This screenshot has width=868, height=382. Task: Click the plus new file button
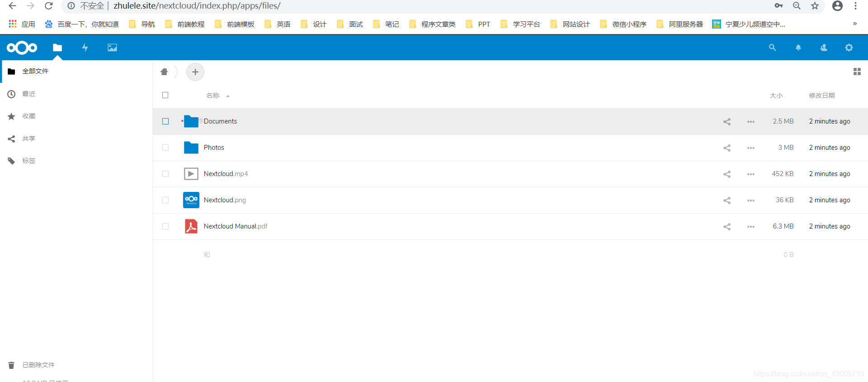pyautogui.click(x=195, y=72)
